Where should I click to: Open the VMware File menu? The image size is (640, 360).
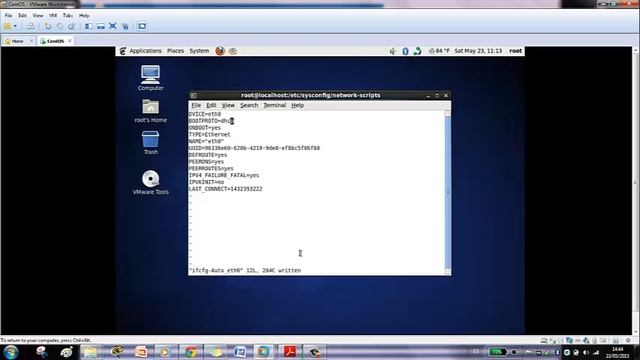click(8, 16)
